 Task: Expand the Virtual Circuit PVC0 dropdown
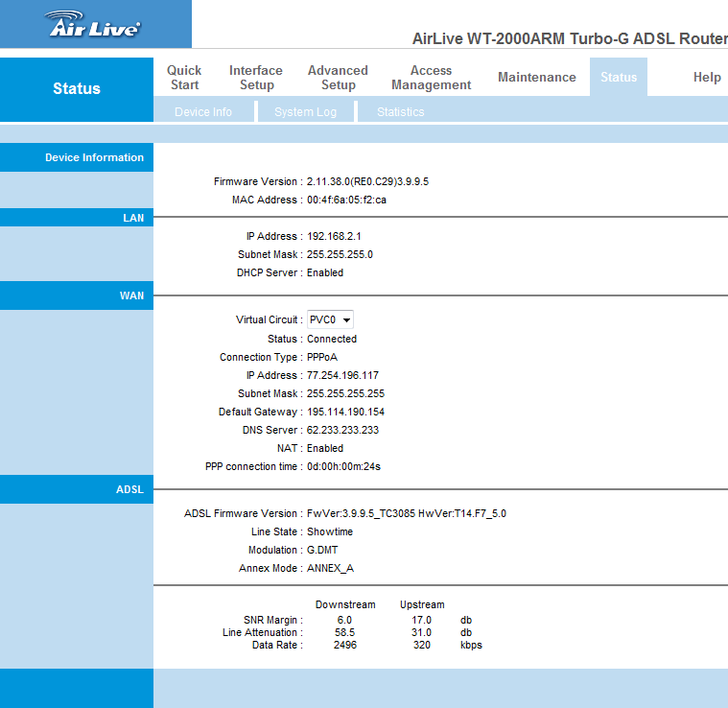pyautogui.click(x=330, y=319)
